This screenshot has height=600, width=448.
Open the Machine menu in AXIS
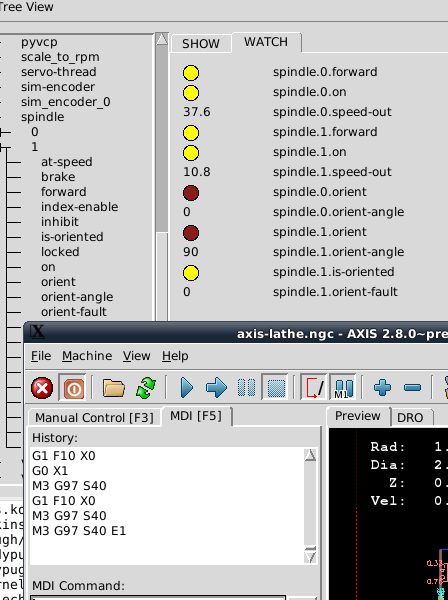[x=87, y=356]
